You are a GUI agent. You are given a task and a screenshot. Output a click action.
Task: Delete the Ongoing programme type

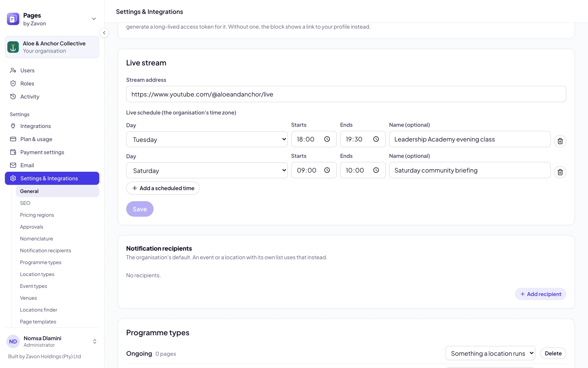click(x=553, y=353)
